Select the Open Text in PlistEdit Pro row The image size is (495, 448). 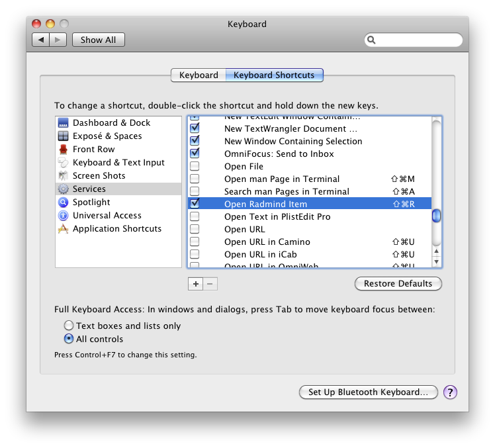310,216
